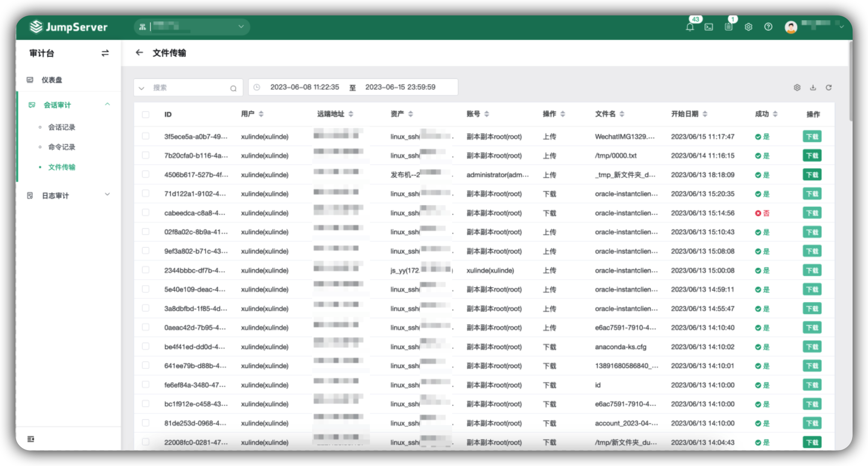Open the notifications bell

click(x=690, y=27)
